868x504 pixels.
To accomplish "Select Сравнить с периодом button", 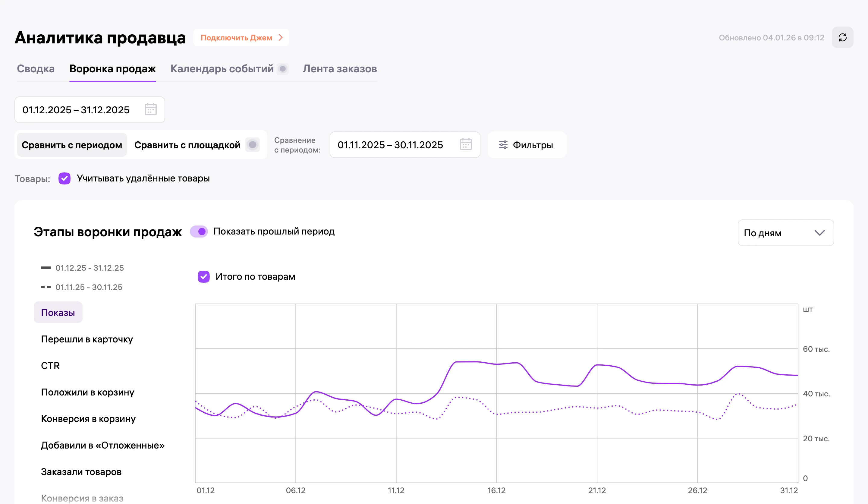I will pyautogui.click(x=72, y=145).
